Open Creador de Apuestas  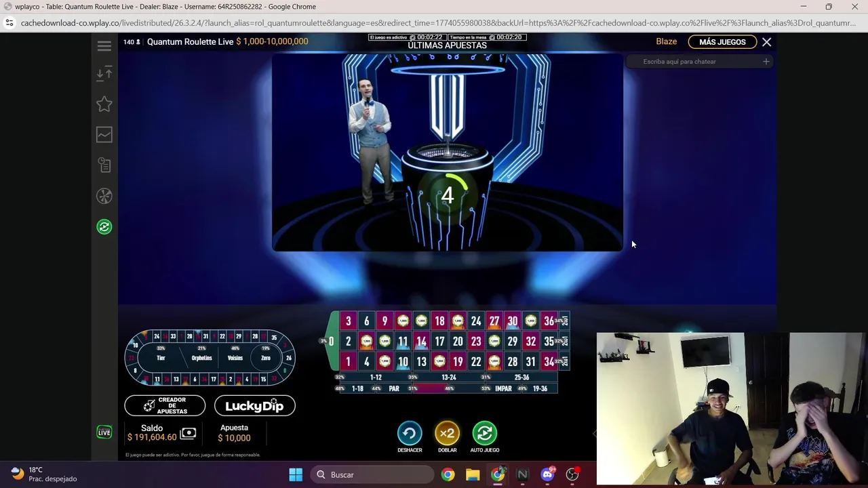pos(165,405)
